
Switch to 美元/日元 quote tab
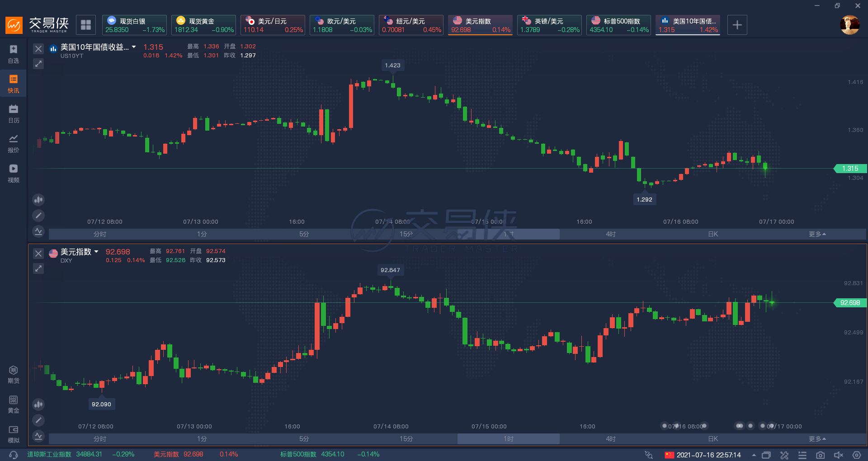[x=273, y=25]
